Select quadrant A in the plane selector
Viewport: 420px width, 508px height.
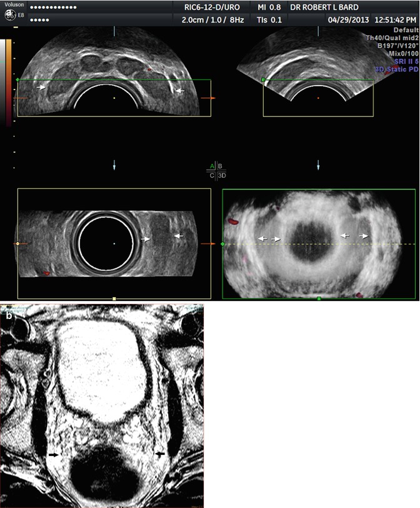212,166
